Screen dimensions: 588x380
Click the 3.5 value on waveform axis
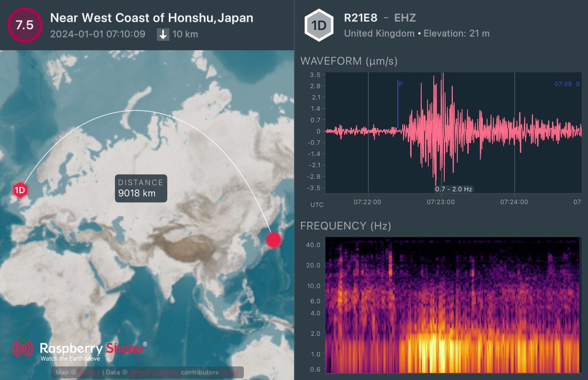315,75
